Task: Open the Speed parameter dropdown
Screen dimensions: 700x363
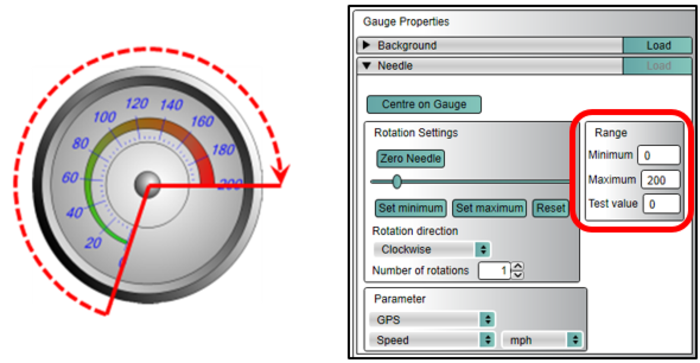Action: (432, 340)
